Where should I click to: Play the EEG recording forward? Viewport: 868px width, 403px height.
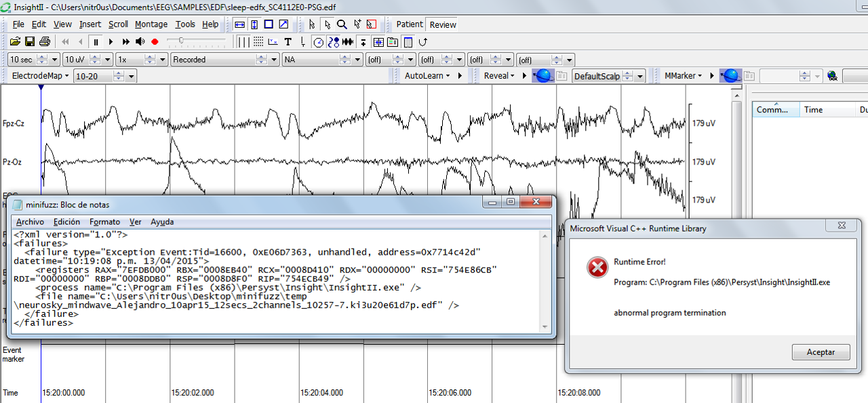(x=111, y=42)
